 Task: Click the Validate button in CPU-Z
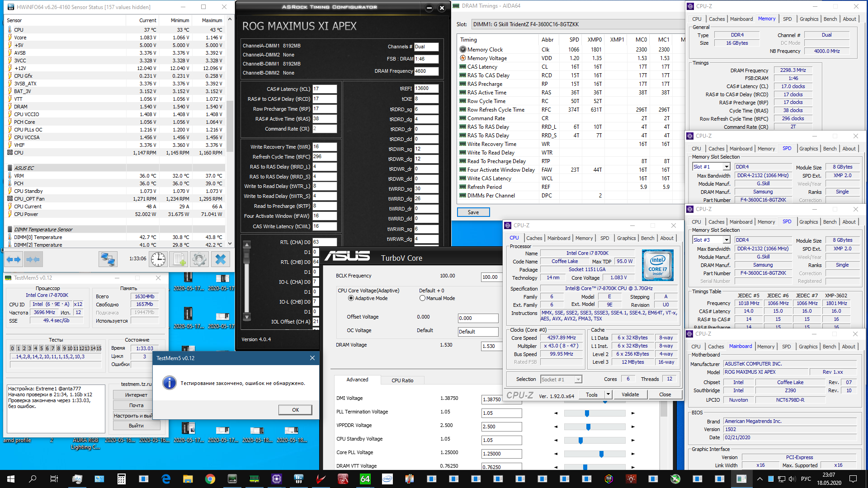tap(630, 394)
